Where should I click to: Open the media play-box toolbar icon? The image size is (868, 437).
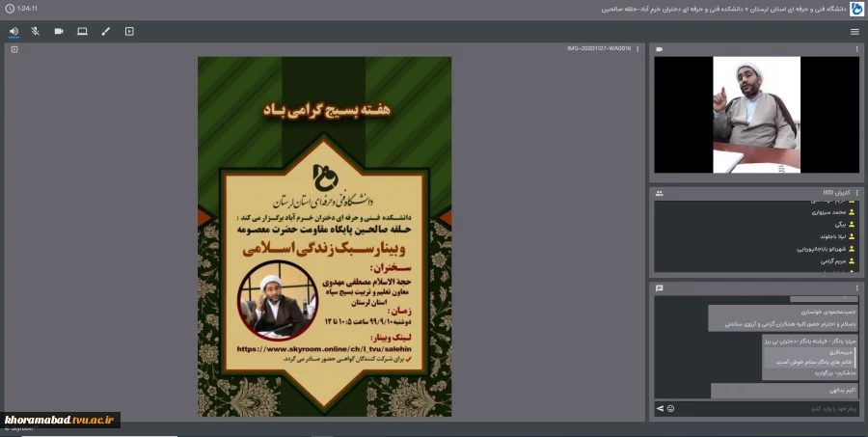pos(129,32)
